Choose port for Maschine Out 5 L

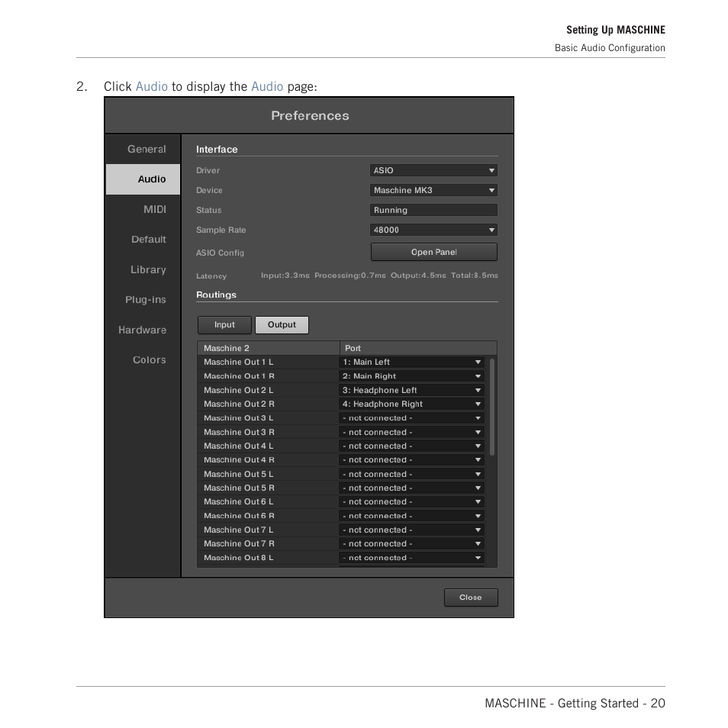412,474
